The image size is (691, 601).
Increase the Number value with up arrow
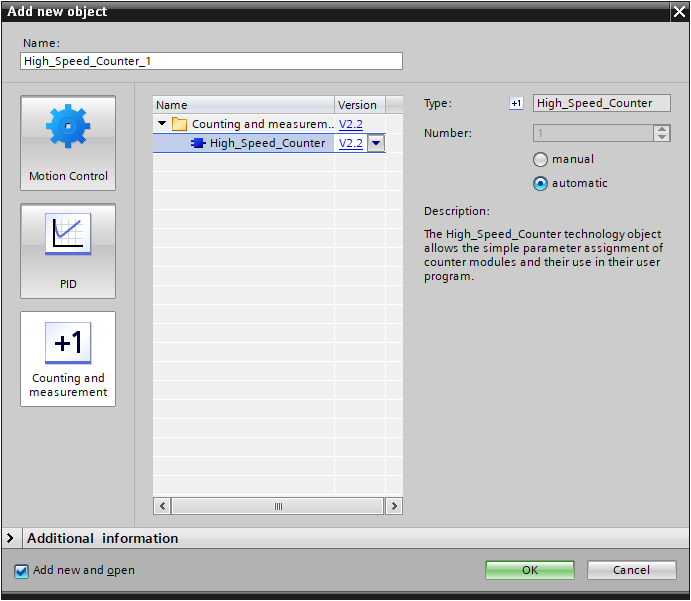(662, 130)
